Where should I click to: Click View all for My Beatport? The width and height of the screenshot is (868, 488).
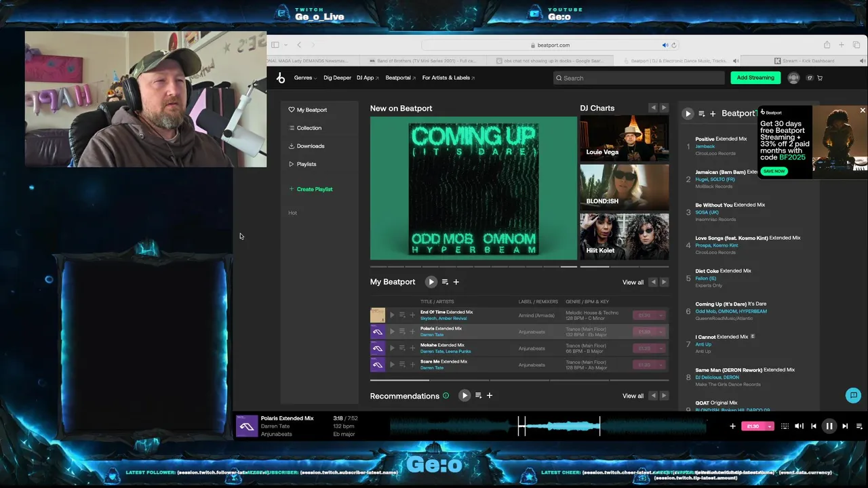[x=633, y=282]
